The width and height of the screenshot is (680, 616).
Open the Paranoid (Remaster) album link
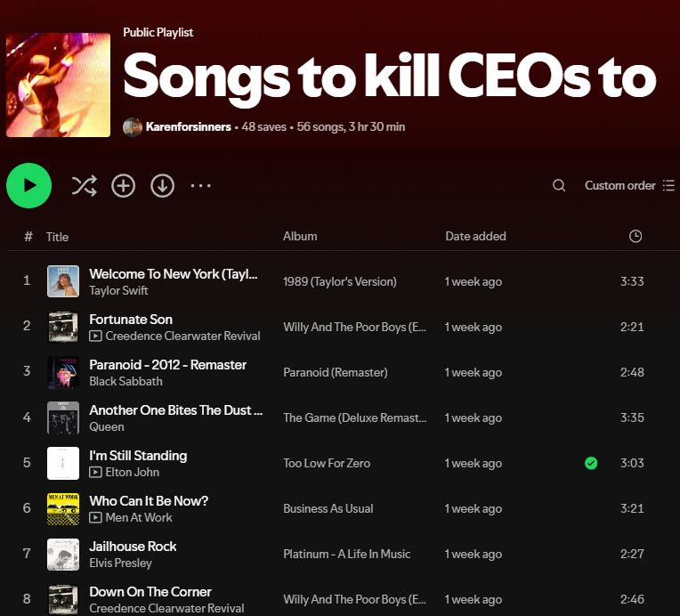[335, 372]
